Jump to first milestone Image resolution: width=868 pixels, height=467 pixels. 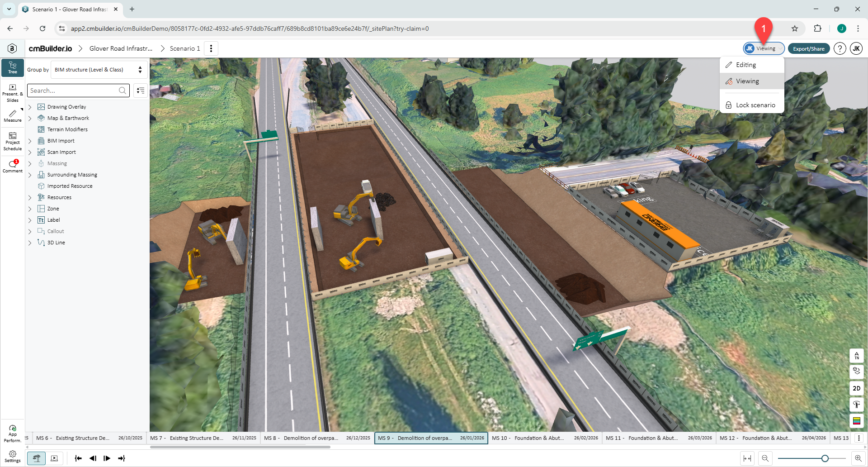[78, 458]
